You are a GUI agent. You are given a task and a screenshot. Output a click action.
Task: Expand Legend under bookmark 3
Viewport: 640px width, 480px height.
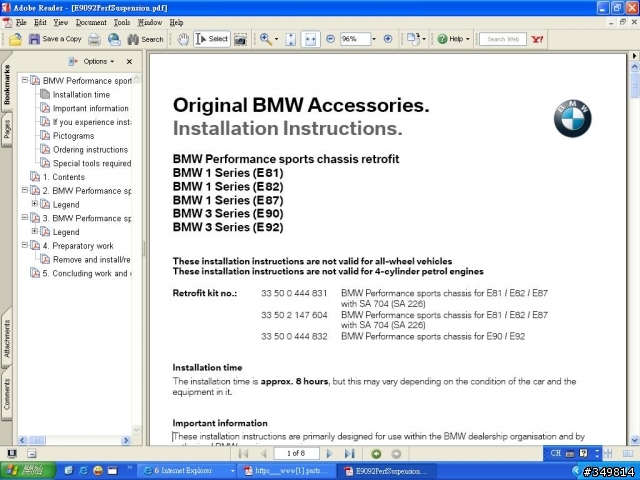[x=35, y=231]
